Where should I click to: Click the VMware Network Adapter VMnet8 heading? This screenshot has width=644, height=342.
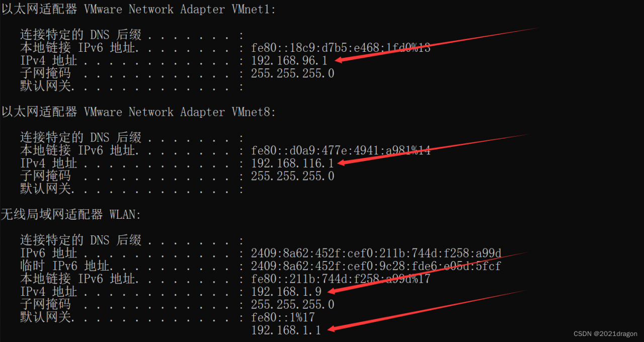click(138, 112)
